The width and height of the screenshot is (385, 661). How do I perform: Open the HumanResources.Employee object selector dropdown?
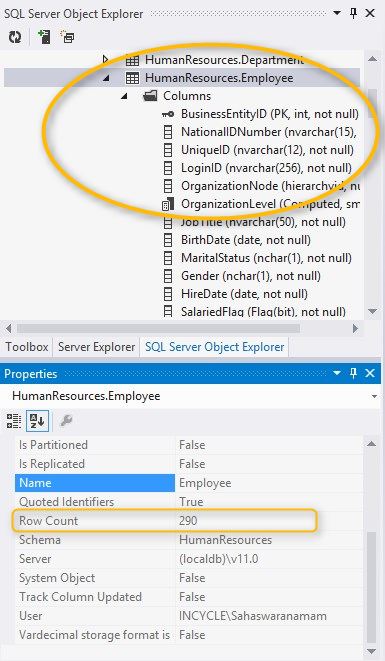coord(374,397)
